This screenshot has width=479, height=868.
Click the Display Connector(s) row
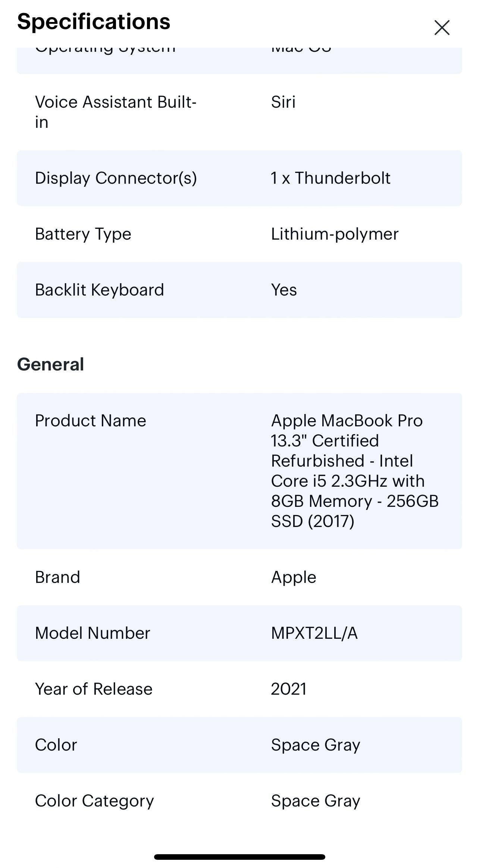pyautogui.click(x=239, y=178)
